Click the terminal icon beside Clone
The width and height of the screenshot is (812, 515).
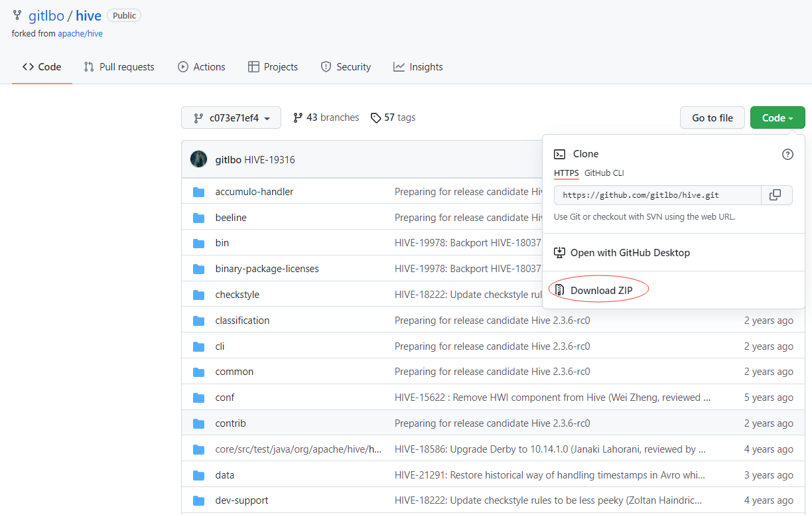coord(559,154)
